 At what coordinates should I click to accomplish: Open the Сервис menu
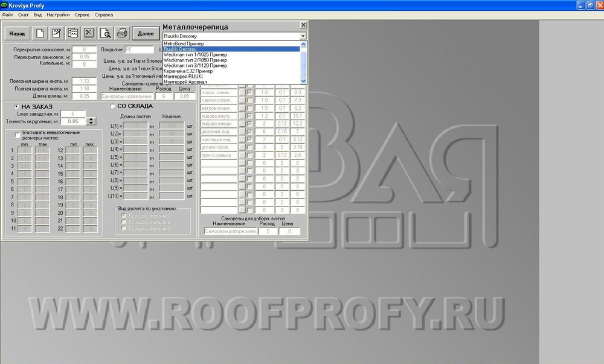coord(82,14)
